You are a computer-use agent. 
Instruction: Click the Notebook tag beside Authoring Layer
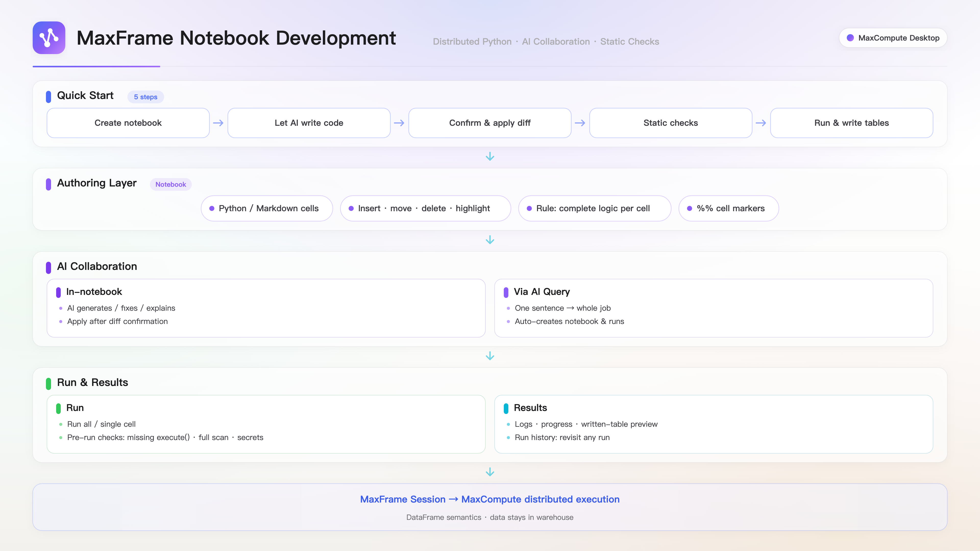pyautogui.click(x=170, y=184)
